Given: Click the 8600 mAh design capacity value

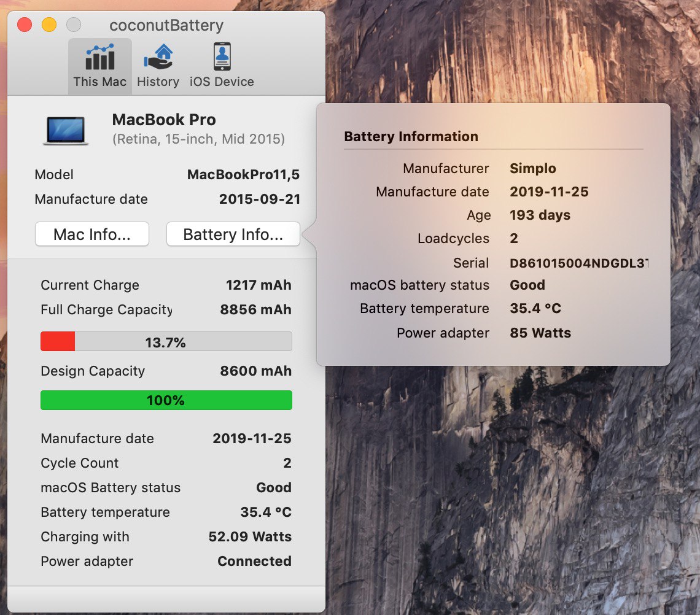Looking at the screenshot, I should coord(256,371).
